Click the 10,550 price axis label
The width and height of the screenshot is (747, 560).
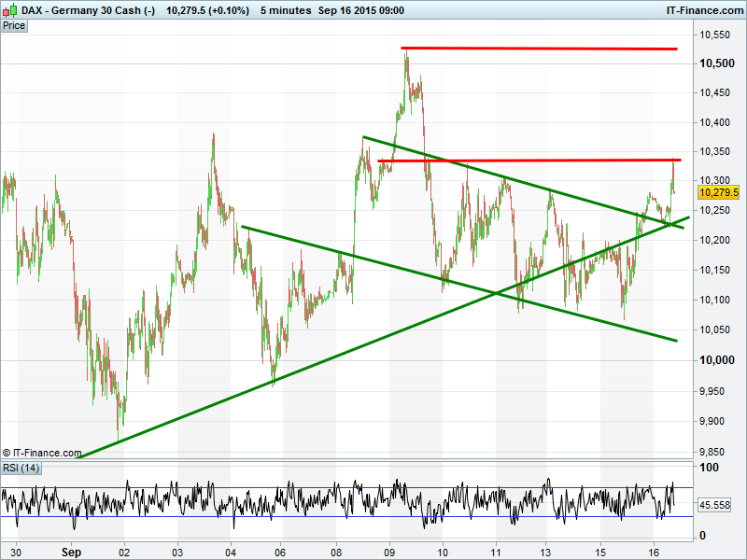(x=714, y=35)
